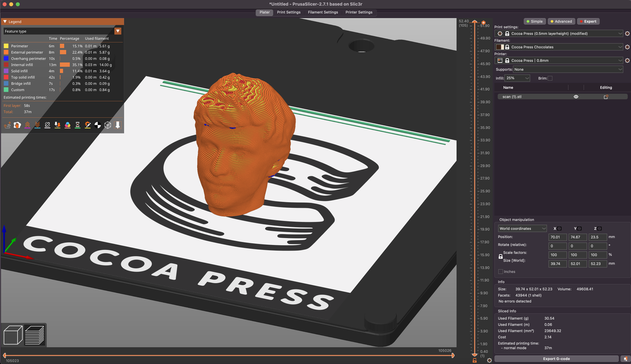
Task: Toggle Pause prints hourglass icon in legend
Action: 77,125
